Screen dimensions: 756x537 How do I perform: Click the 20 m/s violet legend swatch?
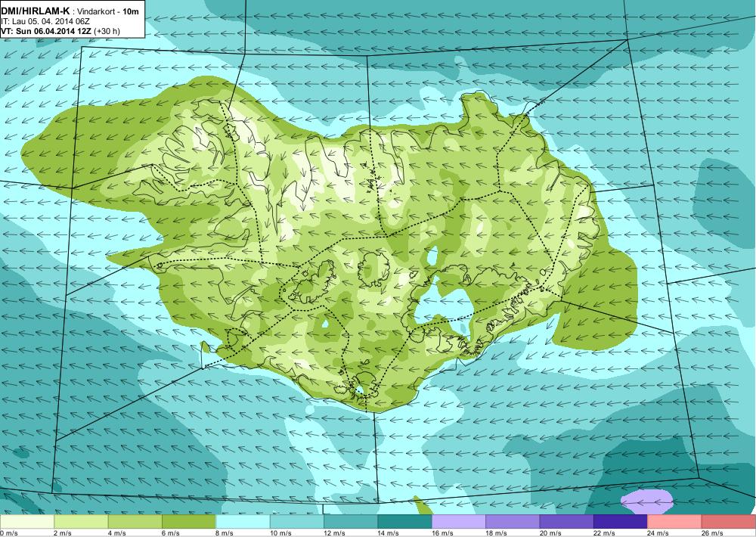(x=567, y=522)
